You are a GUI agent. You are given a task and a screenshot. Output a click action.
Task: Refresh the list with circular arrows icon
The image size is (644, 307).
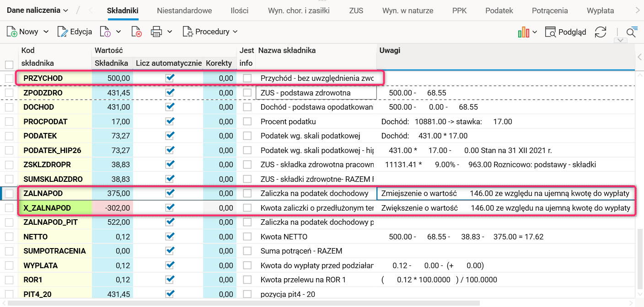pyautogui.click(x=600, y=32)
